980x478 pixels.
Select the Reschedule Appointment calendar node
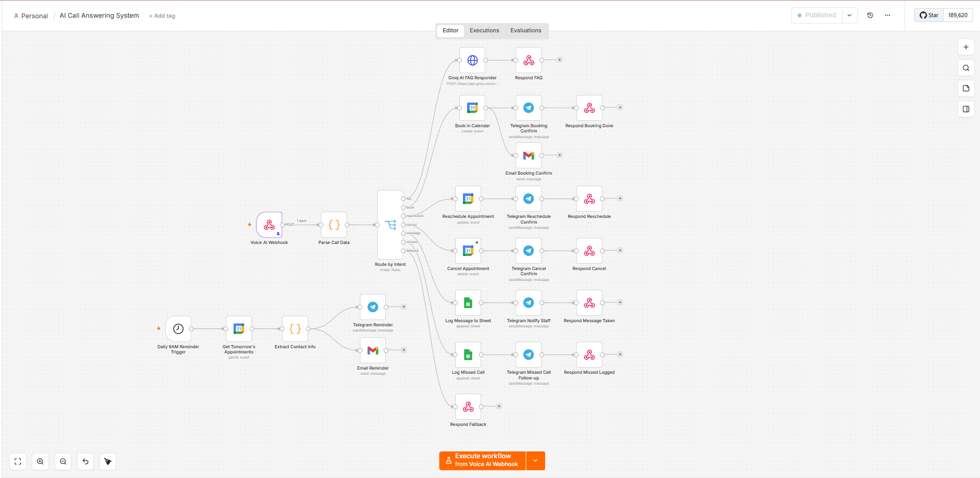[x=468, y=199]
